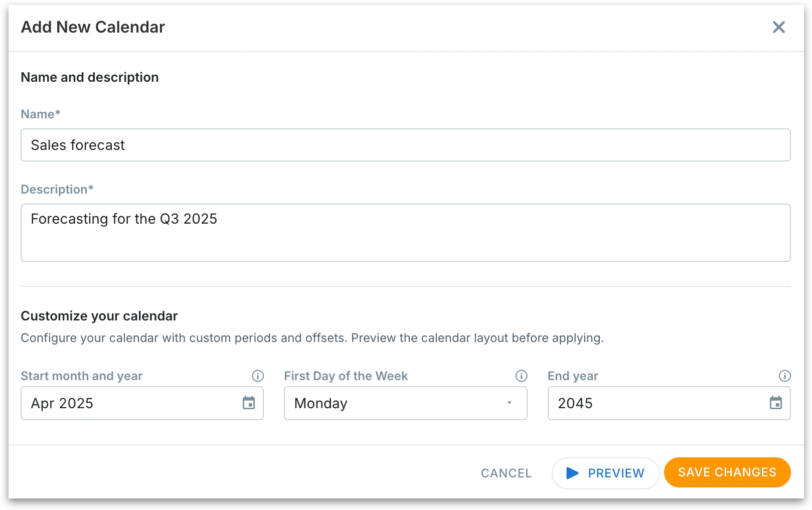Click the First Day of the Week label
812x510 pixels.
(346, 376)
